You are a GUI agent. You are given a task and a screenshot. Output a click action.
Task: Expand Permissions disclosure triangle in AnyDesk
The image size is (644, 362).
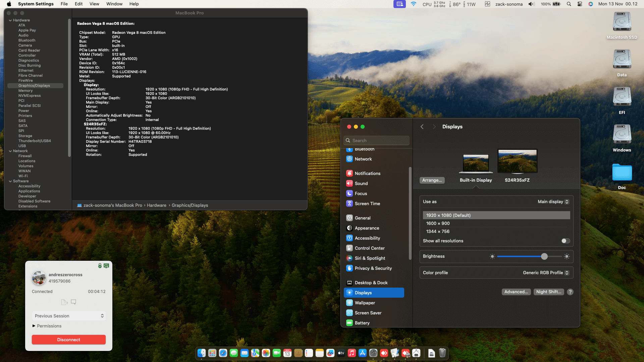click(x=34, y=326)
